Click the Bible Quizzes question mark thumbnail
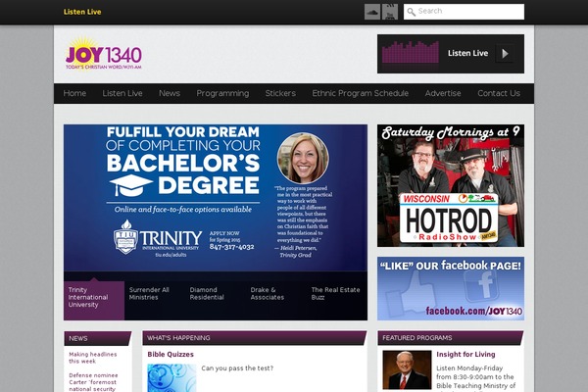The image size is (588, 392). pyautogui.click(x=171, y=377)
